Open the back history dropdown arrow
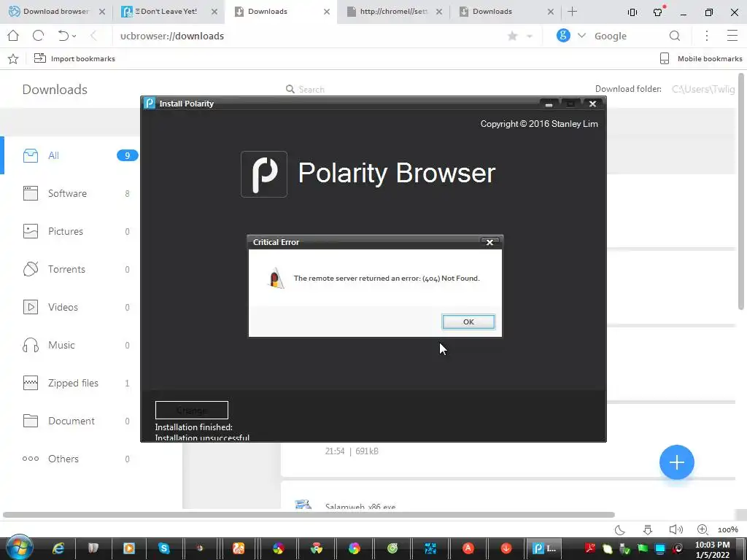747x560 pixels. pos(74,36)
